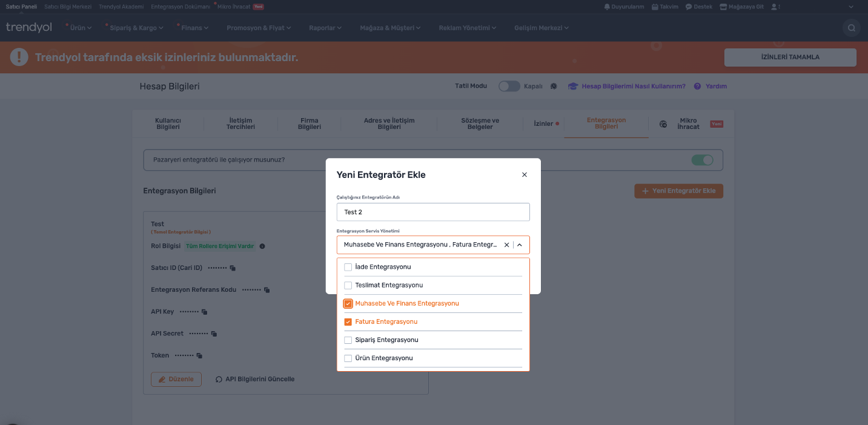Open Trendyol Akademi link
868x425 pixels.
pyautogui.click(x=121, y=7)
